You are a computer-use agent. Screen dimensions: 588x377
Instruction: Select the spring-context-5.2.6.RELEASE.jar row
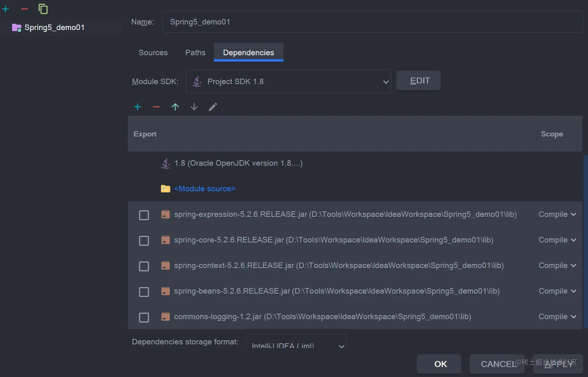(x=355, y=266)
